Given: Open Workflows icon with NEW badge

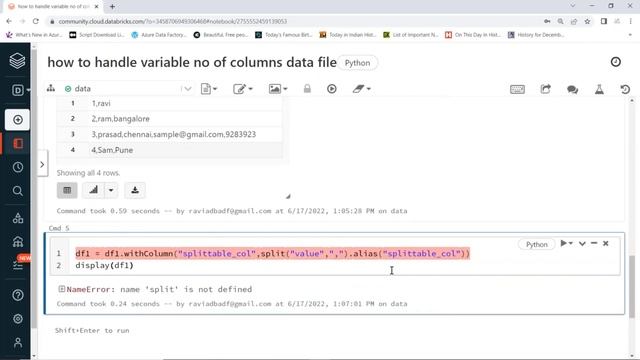Looking at the screenshot, I should click(18, 264).
